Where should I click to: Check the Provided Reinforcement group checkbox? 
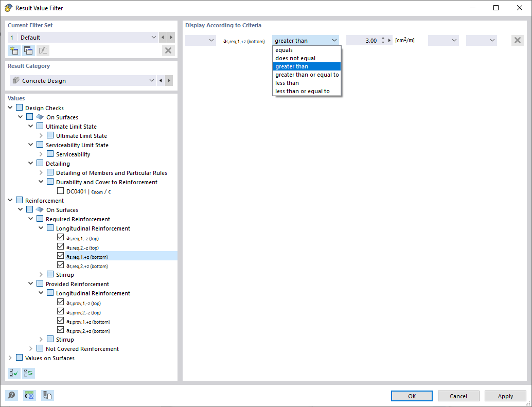coord(40,283)
